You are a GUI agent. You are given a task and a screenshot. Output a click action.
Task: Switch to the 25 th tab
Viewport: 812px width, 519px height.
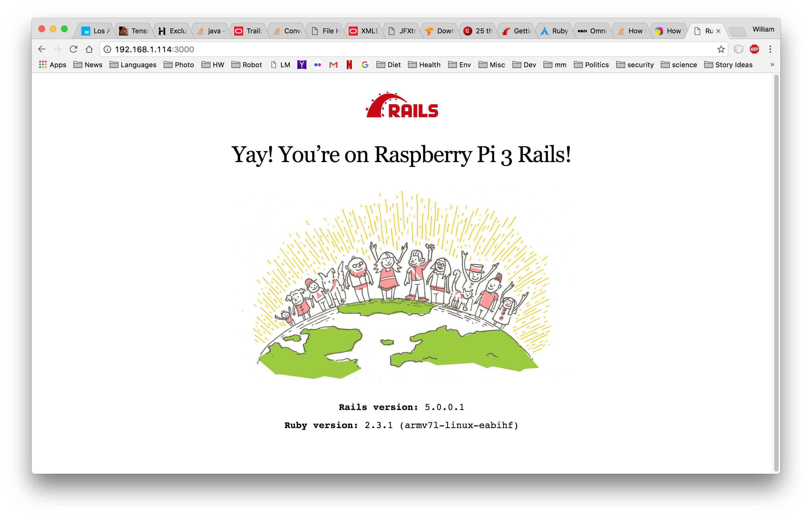[478, 31]
